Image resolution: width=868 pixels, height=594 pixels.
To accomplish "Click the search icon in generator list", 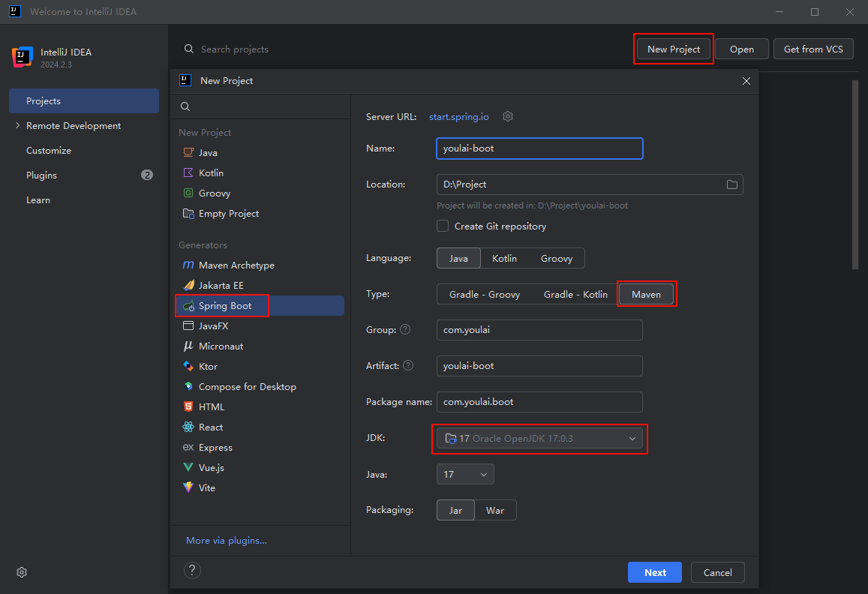I will (x=185, y=106).
